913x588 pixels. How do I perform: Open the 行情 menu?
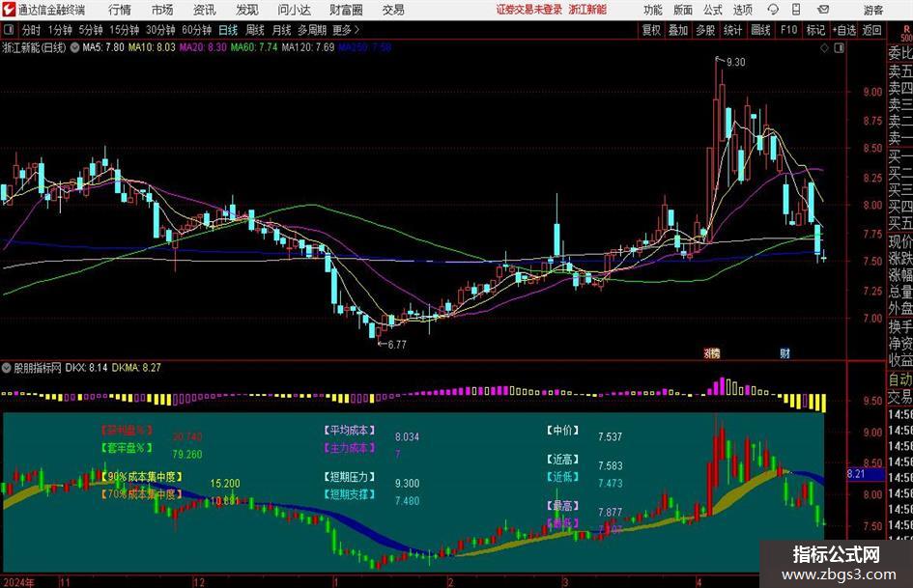(x=120, y=10)
